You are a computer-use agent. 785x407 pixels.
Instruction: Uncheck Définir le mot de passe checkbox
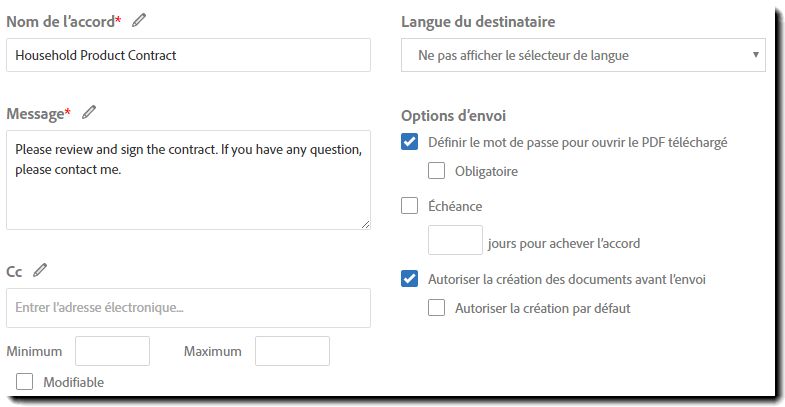click(x=410, y=142)
